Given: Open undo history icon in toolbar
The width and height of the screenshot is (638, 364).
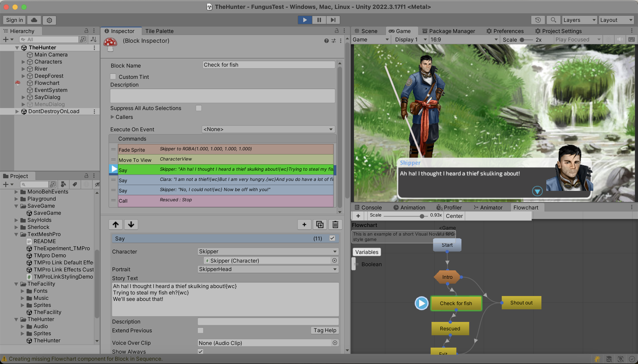Looking at the screenshot, I should click(x=538, y=20).
